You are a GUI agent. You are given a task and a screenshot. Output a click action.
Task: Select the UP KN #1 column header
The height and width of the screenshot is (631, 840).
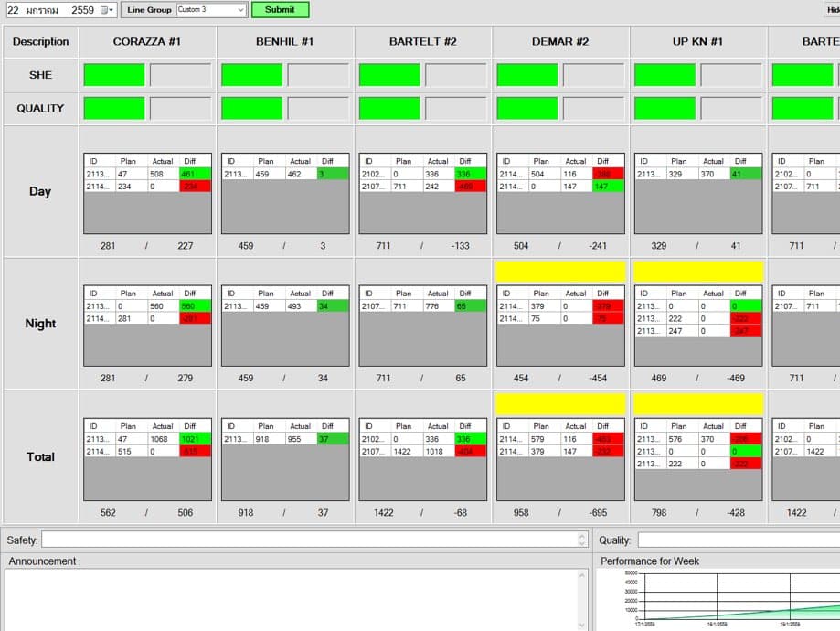[698, 42]
